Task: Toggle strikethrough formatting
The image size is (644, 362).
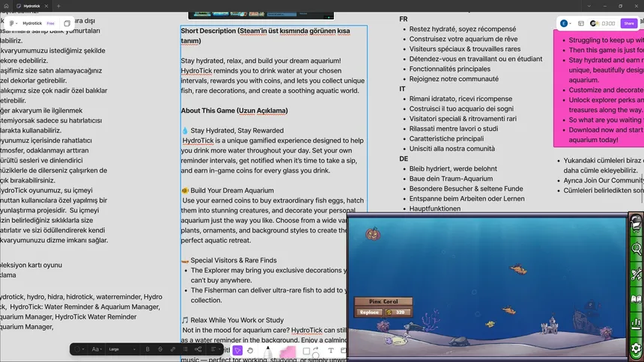Action: pos(160,349)
